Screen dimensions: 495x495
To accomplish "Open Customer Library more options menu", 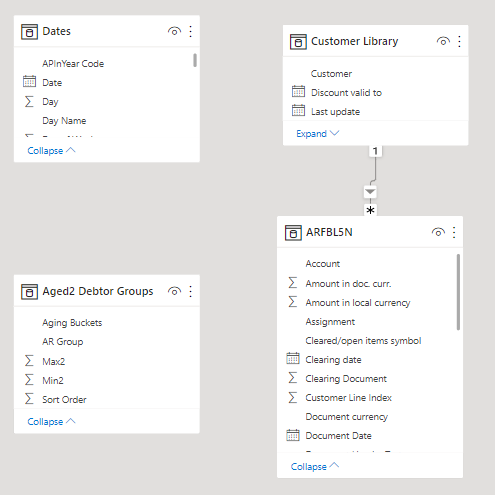I will 459,41.
